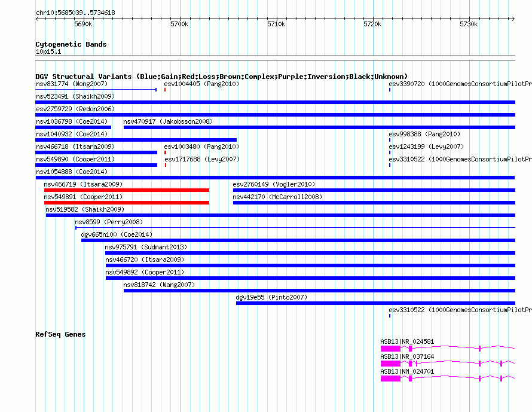Select the esv2760149 (Vogler2010) label

click(274, 184)
